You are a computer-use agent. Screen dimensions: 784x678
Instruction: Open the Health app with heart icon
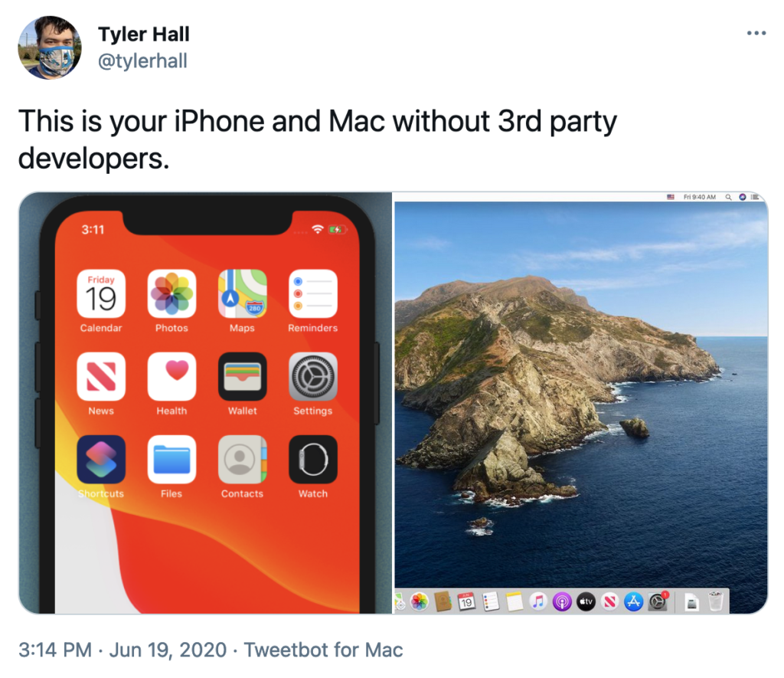(171, 377)
